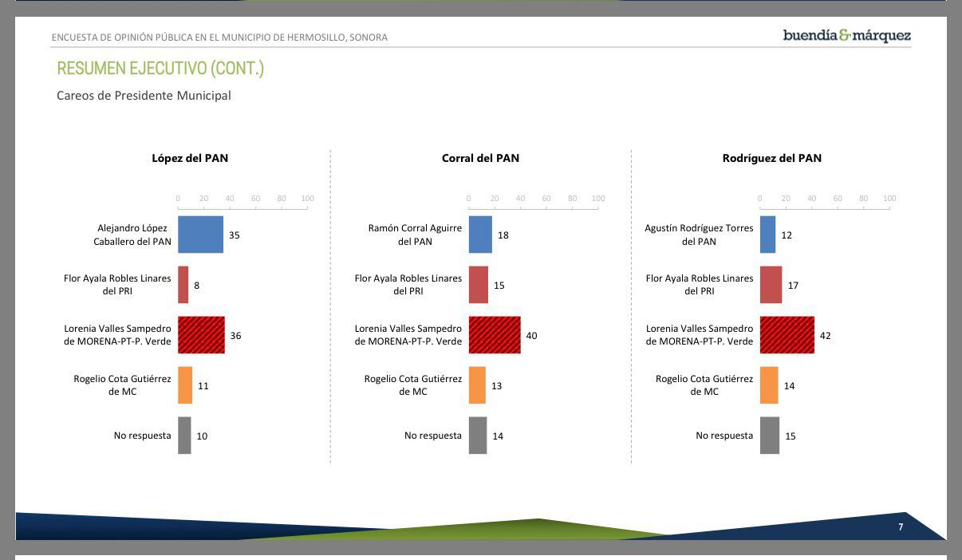
Task: Click the page number 7 badge
Action: (901, 527)
